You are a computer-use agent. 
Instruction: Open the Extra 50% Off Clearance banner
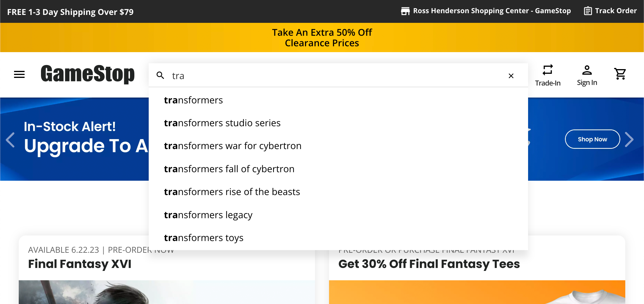click(x=322, y=37)
